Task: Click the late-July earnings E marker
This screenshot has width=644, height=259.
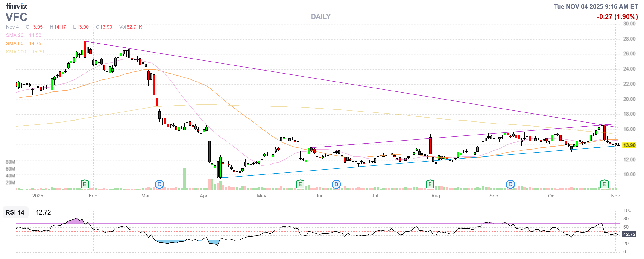Action: [430, 185]
